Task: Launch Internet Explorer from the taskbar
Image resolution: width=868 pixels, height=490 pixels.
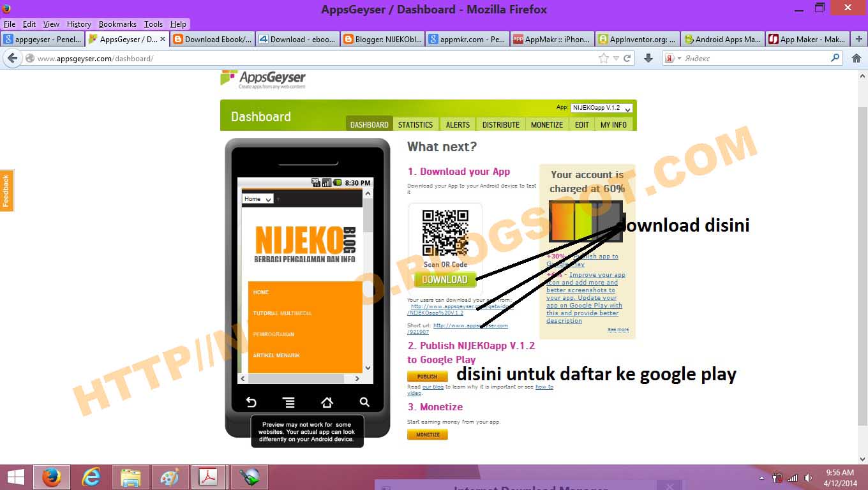Action: (91, 477)
